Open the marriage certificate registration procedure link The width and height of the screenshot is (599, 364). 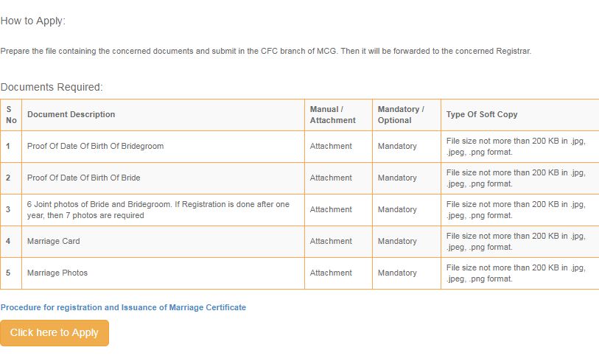click(x=123, y=307)
